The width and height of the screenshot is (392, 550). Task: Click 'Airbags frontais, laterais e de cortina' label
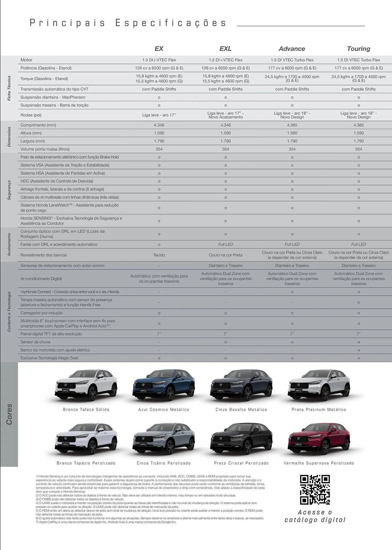pos(62,189)
